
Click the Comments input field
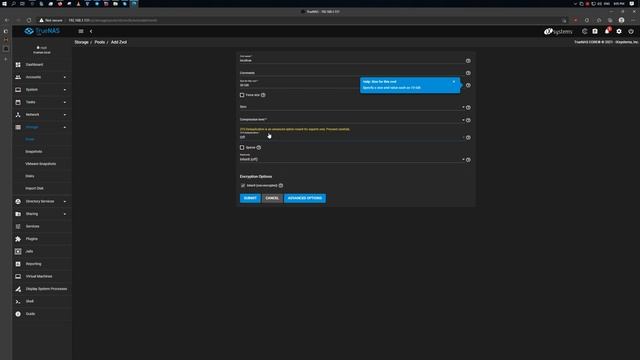(x=352, y=73)
